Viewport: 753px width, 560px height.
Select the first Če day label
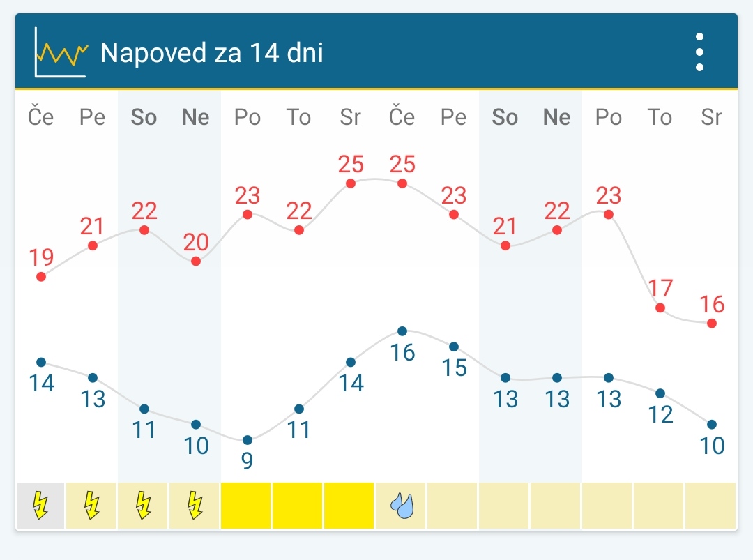[x=40, y=116]
